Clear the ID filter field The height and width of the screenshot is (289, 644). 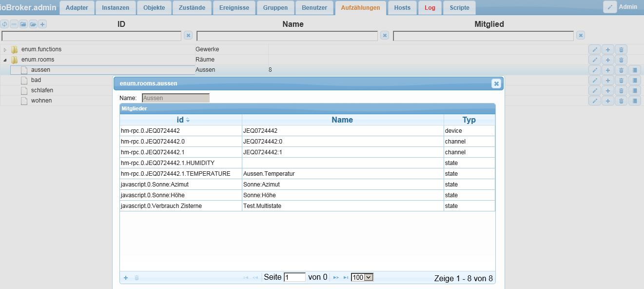click(x=188, y=35)
